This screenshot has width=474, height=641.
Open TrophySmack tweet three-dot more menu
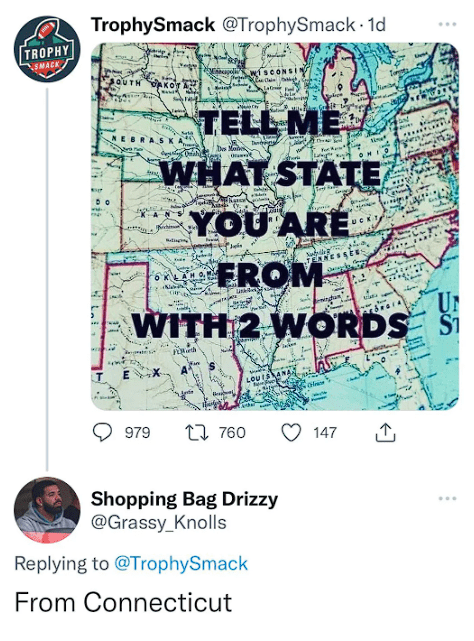pos(447,25)
